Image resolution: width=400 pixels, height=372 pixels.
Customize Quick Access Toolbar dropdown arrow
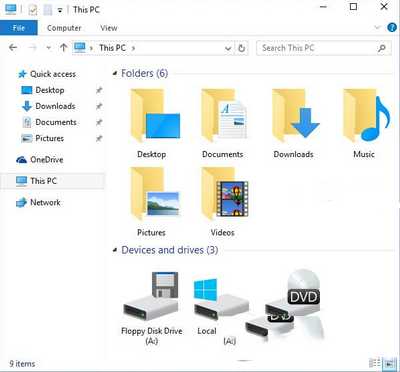click(60, 11)
